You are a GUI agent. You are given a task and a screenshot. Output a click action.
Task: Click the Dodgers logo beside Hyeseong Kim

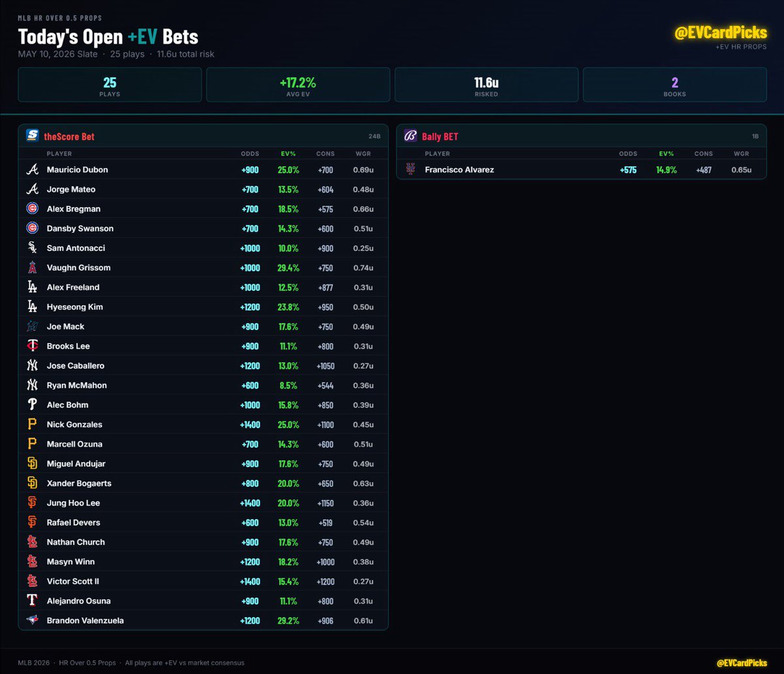(x=32, y=307)
